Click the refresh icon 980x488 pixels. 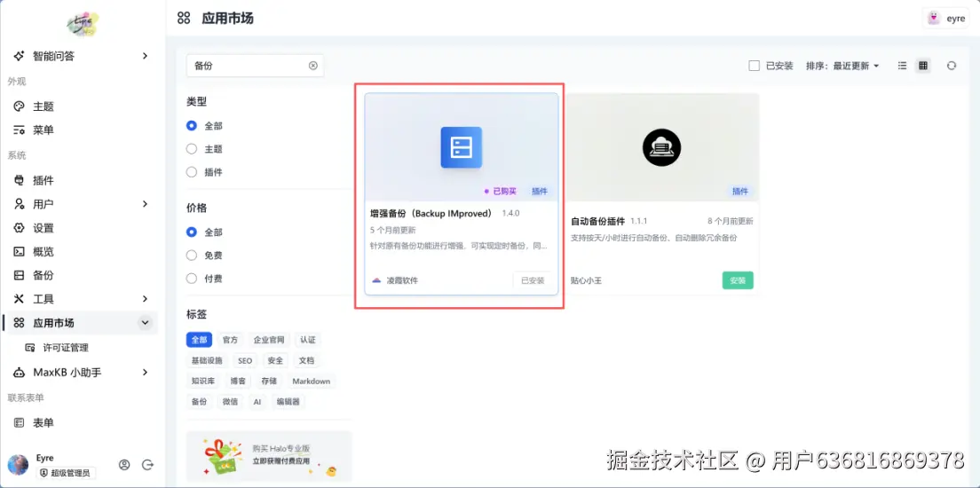(952, 66)
